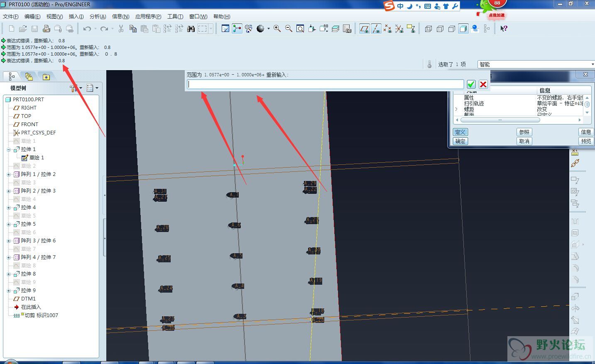Screen dimensions: 595x364
Task: Click the orient mode icon
Action: coord(249,29)
